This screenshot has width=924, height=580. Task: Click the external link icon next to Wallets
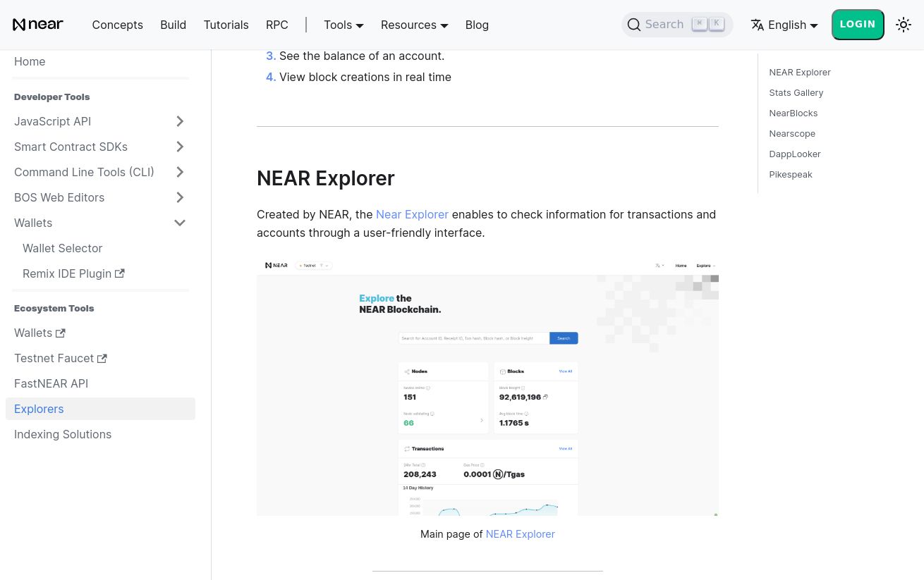(60, 333)
